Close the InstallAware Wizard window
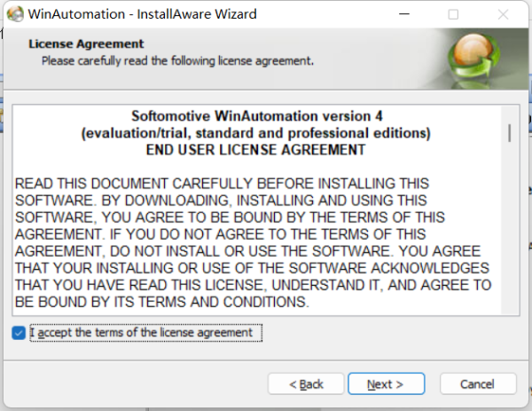The width and height of the screenshot is (532, 411). click(503, 14)
